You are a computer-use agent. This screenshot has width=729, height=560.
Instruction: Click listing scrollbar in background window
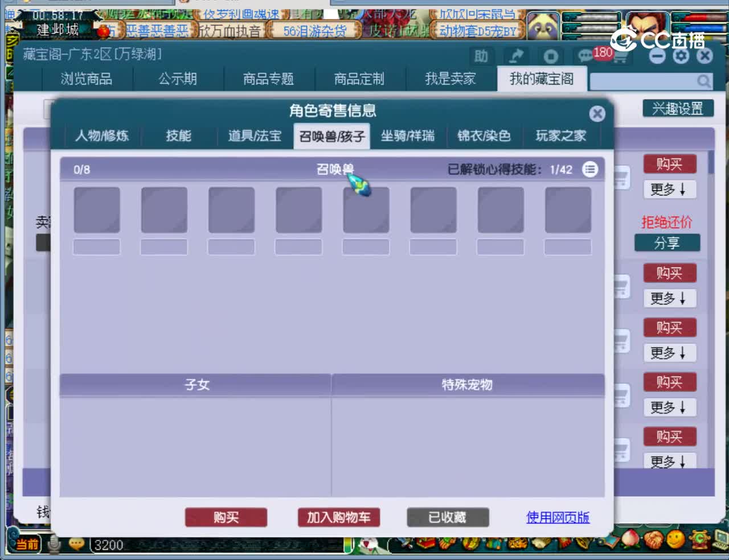click(x=711, y=163)
